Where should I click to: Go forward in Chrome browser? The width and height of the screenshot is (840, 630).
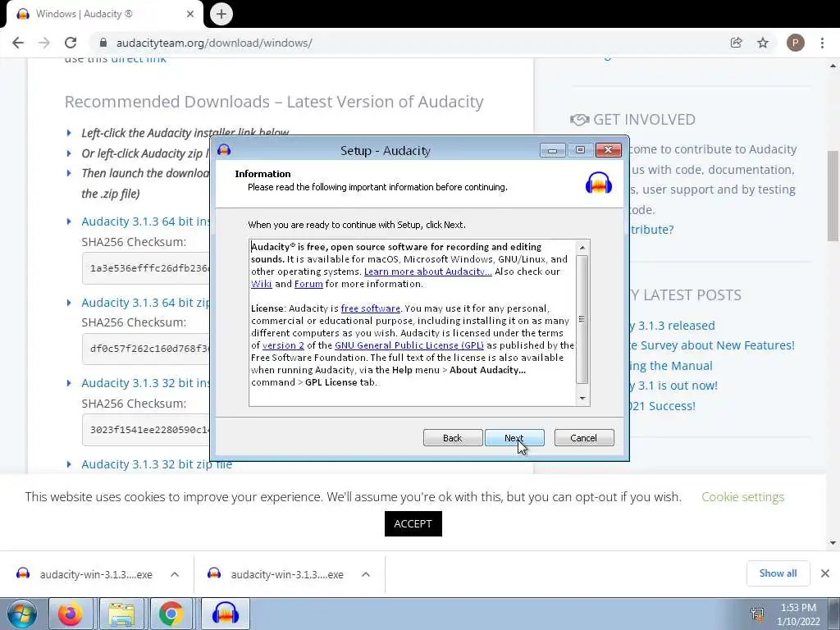click(44, 43)
